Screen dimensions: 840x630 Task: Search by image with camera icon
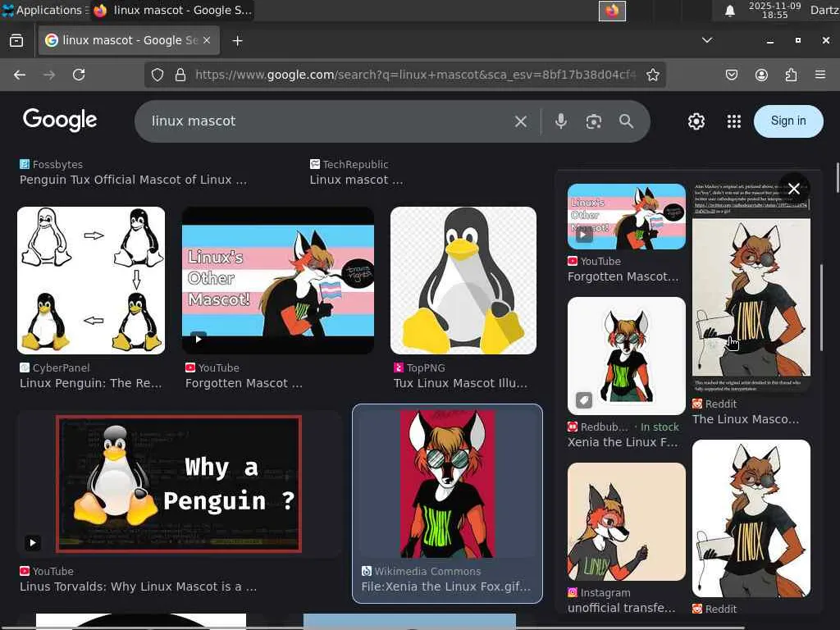coord(594,121)
